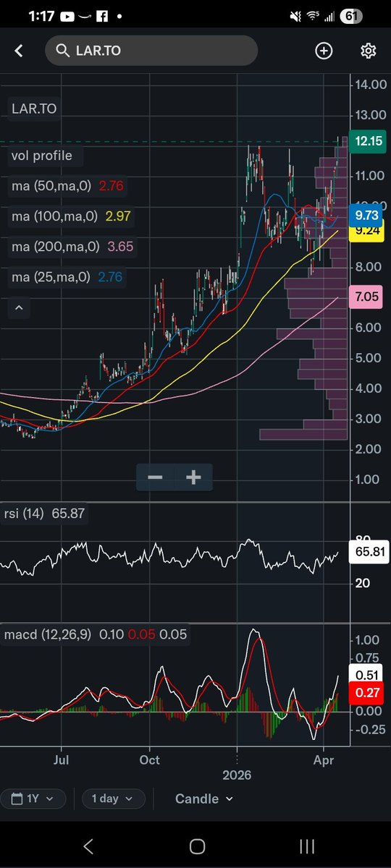This screenshot has height=868, width=391.
Task: Open the 1Y range dropdown
Action: click(x=33, y=799)
